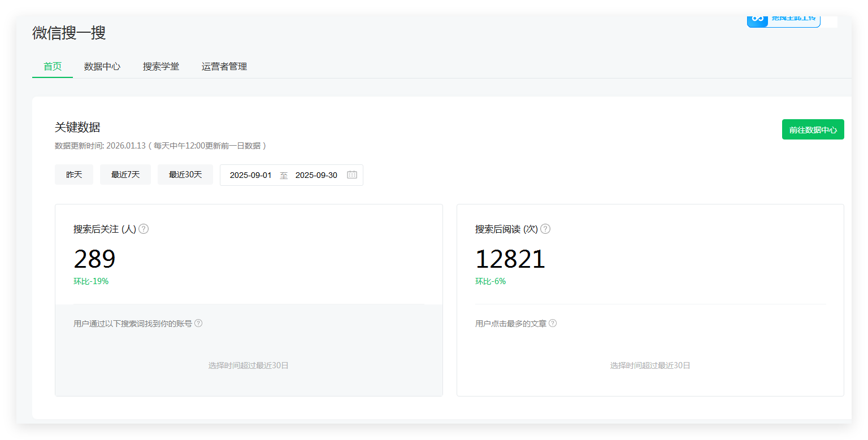Click help icon beside 用户通过以下搜索词找到你的账号
Screen dimensions: 868x440
tap(198, 323)
